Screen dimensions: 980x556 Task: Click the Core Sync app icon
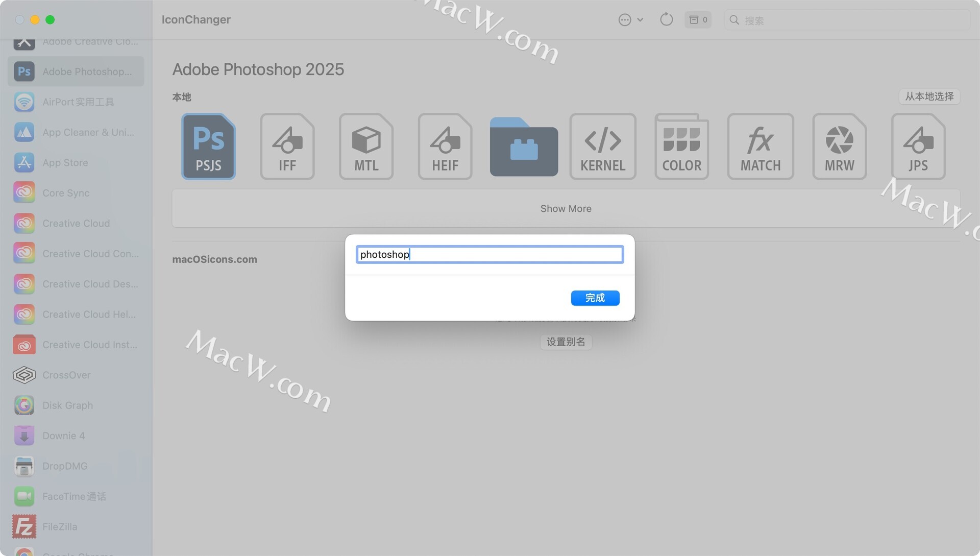[24, 193]
